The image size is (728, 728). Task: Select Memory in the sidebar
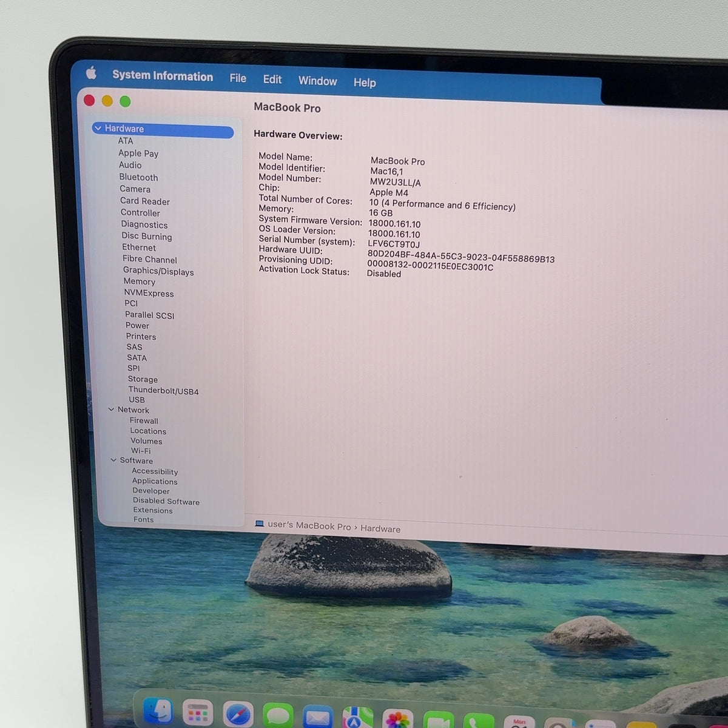(x=140, y=281)
